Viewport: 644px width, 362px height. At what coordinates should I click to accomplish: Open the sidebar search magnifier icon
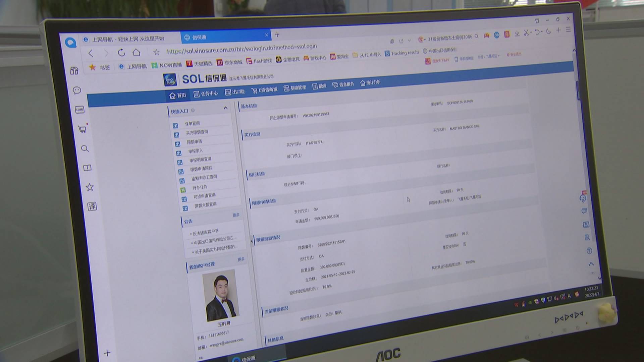coord(85,148)
